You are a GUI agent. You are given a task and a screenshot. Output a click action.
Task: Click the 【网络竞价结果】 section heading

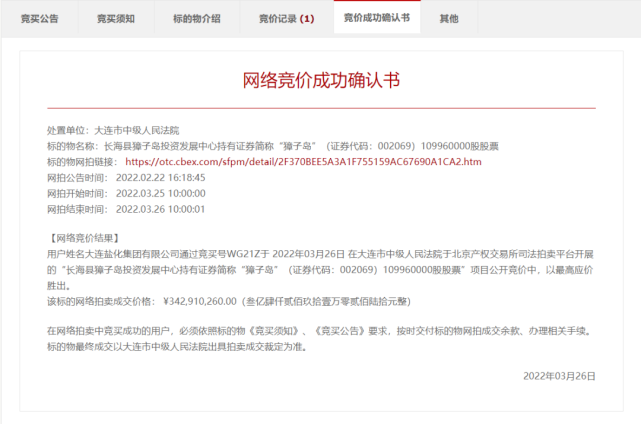point(84,238)
